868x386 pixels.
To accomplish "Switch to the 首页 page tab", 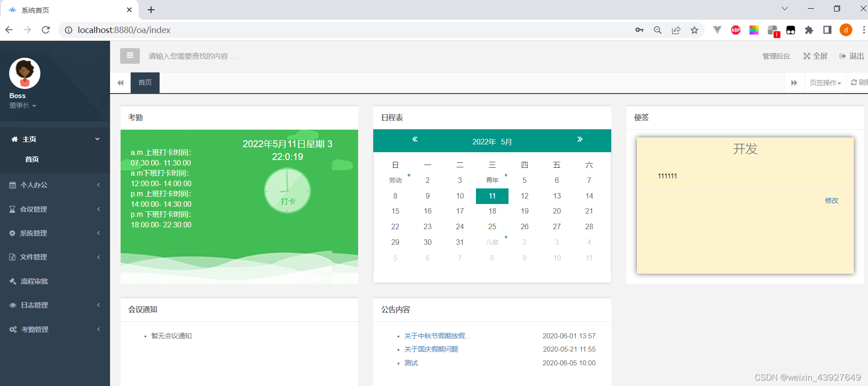I will (x=145, y=83).
